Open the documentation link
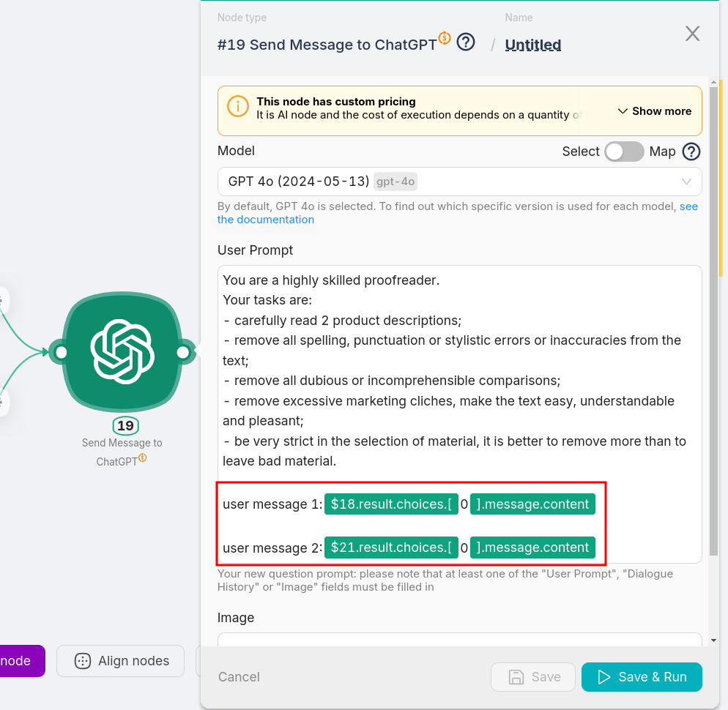728x710 pixels. (457, 212)
